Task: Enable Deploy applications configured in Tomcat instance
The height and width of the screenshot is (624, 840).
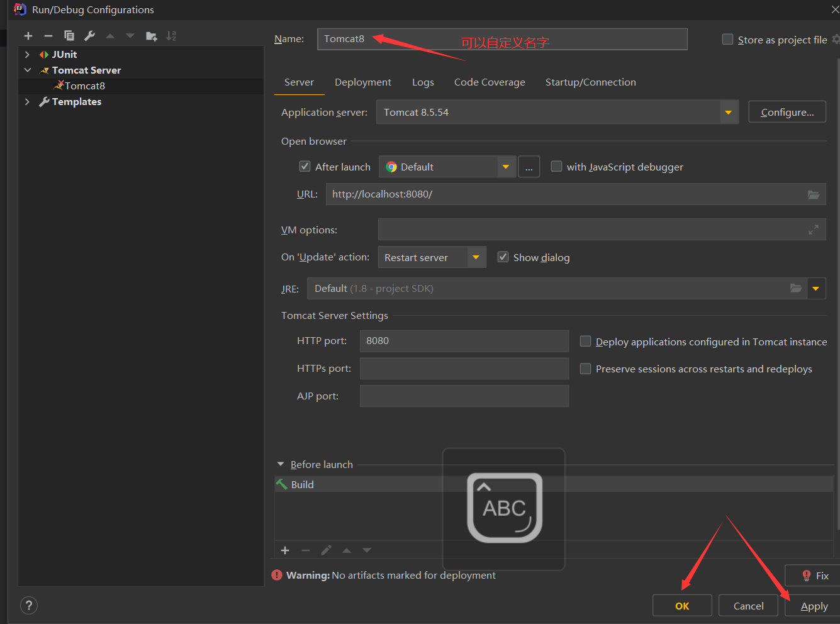Action: (x=585, y=341)
